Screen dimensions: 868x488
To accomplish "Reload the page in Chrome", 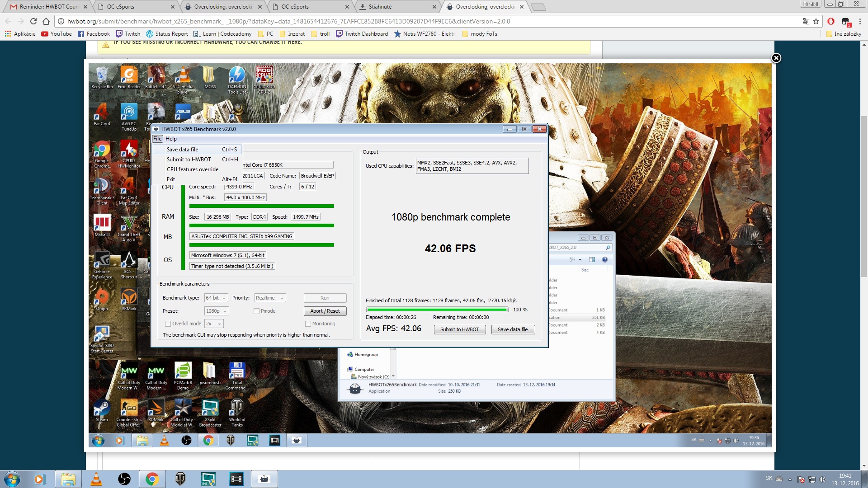I will point(33,21).
